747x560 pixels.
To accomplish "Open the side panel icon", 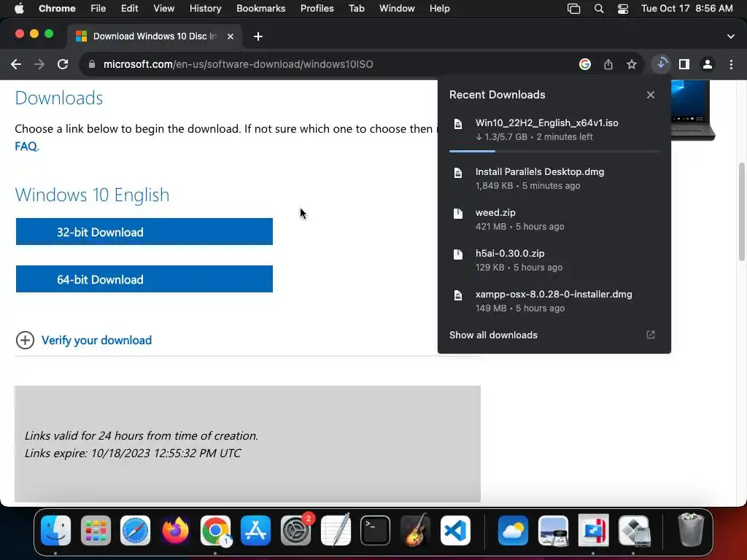I will pyautogui.click(x=684, y=64).
